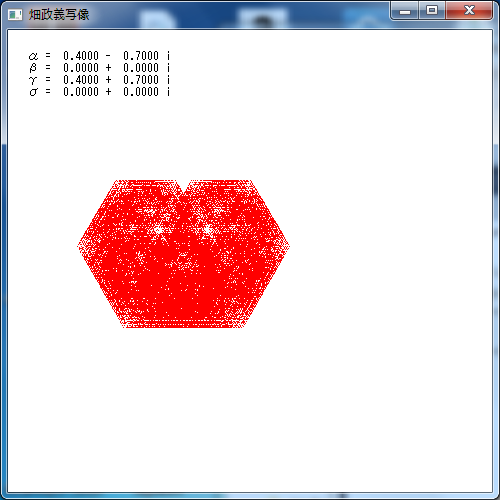500x500 pixels.
Task: Click sigma imaginary part value 0.0000
Action: click(141, 92)
